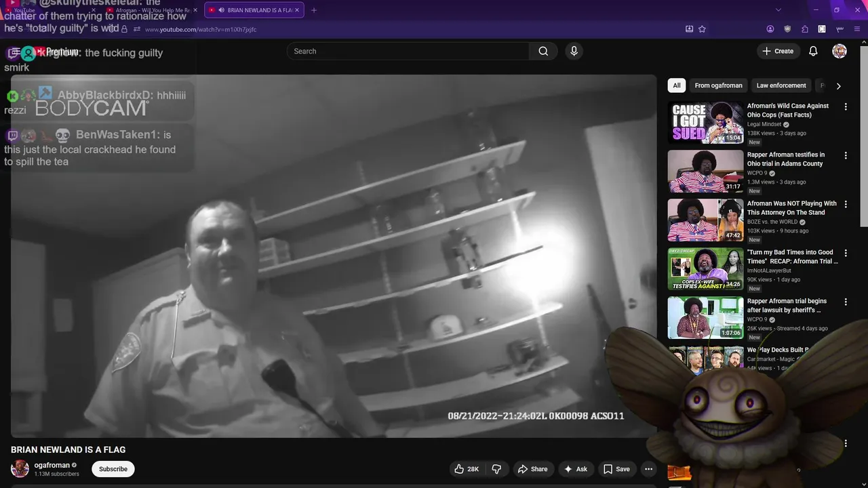
Task: Open the tab list dropdown arrow
Action: tap(778, 10)
